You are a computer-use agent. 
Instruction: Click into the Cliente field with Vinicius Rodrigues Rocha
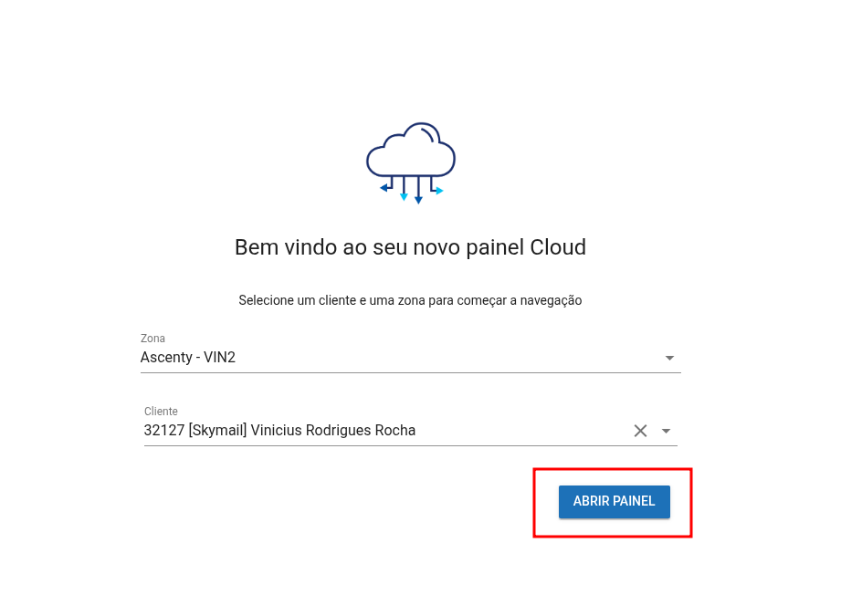coord(365,431)
